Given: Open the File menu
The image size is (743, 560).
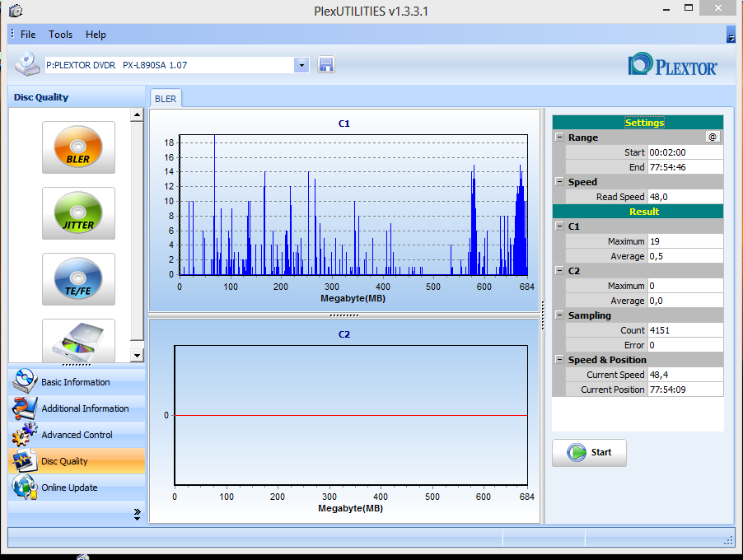Looking at the screenshot, I should [x=28, y=35].
